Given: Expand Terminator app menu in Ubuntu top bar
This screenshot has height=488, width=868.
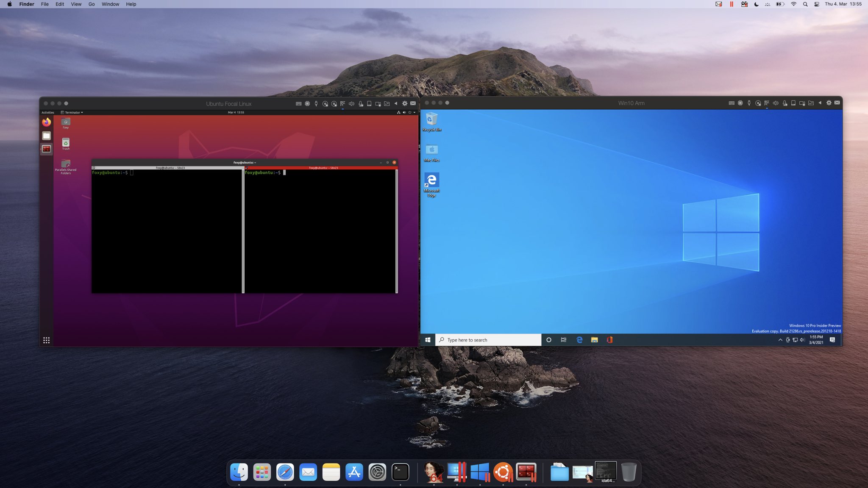Looking at the screenshot, I should (72, 112).
